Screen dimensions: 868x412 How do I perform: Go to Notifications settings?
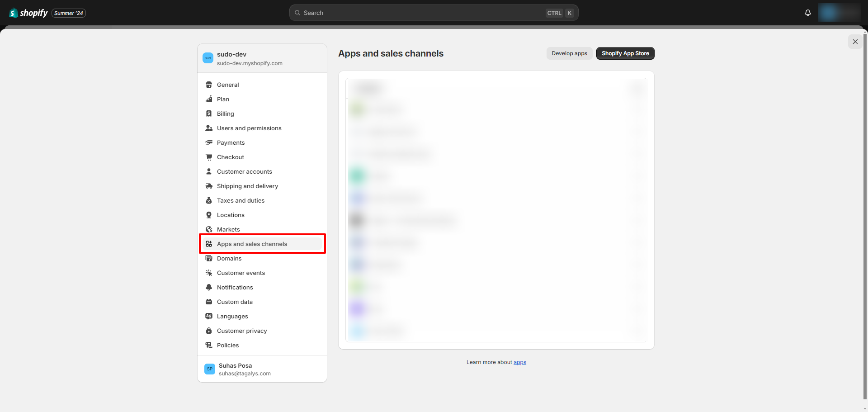pyautogui.click(x=262, y=287)
